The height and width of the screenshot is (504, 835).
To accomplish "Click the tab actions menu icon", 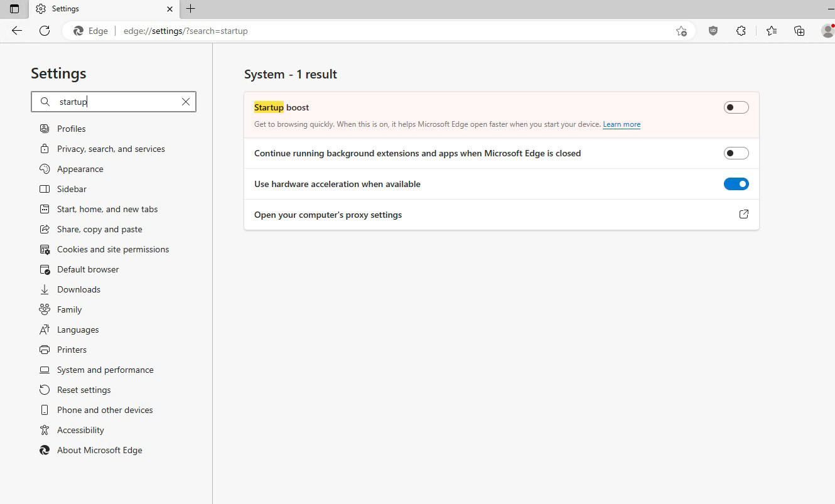I will tap(14, 9).
